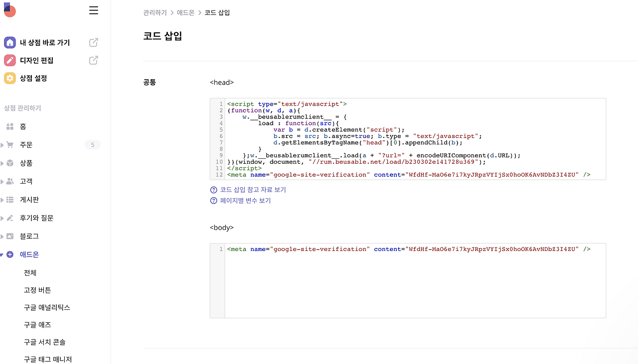Expand the 상품 menu arrow

[2, 163]
